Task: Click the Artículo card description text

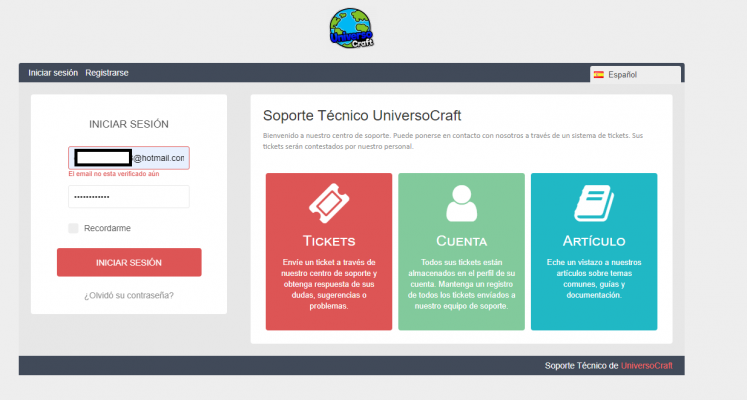Action: pos(594,279)
